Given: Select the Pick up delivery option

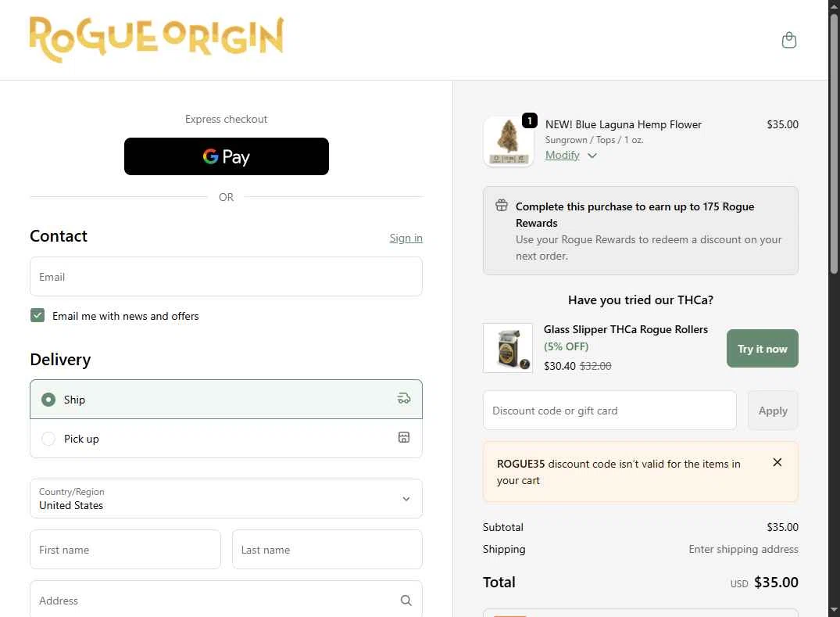Looking at the screenshot, I should (x=226, y=439).
